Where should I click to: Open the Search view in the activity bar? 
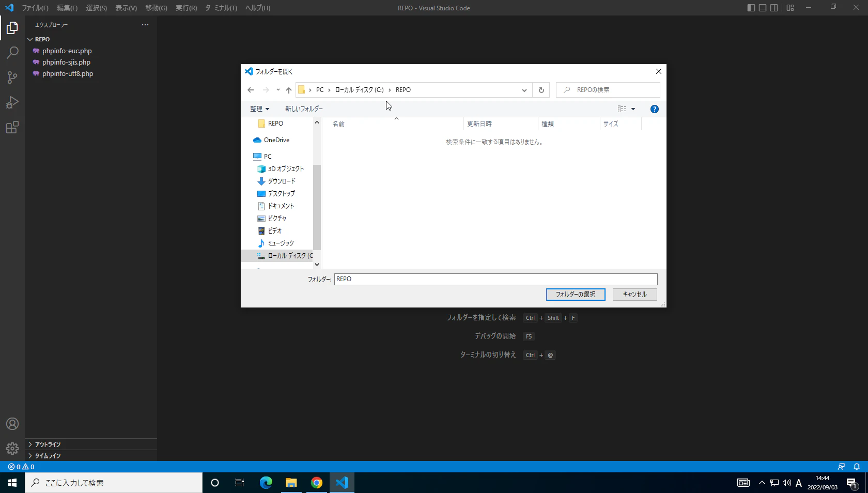pyautogui.click(x=12, y=53)
